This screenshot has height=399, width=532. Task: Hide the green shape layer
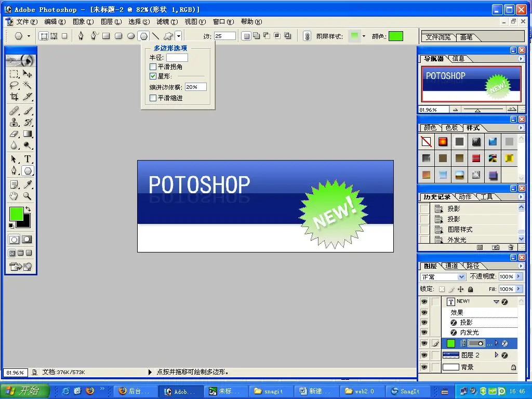coord(424,343)
